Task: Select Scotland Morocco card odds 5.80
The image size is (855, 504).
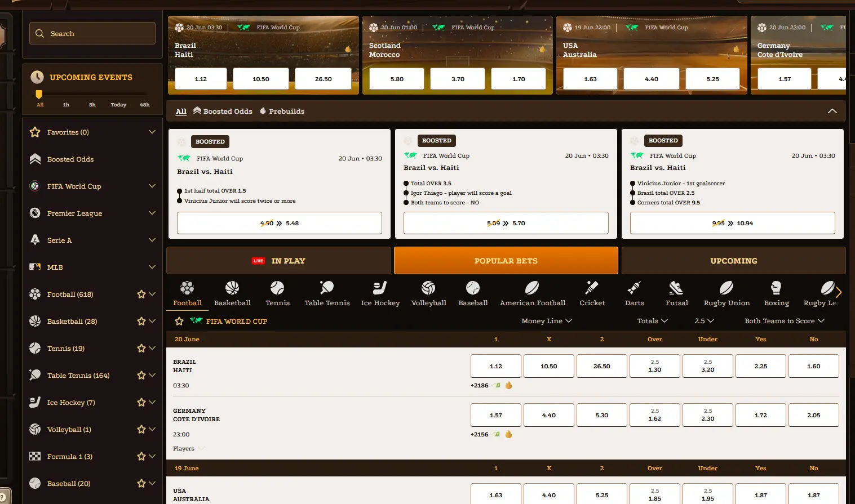Action: (397, 79)
